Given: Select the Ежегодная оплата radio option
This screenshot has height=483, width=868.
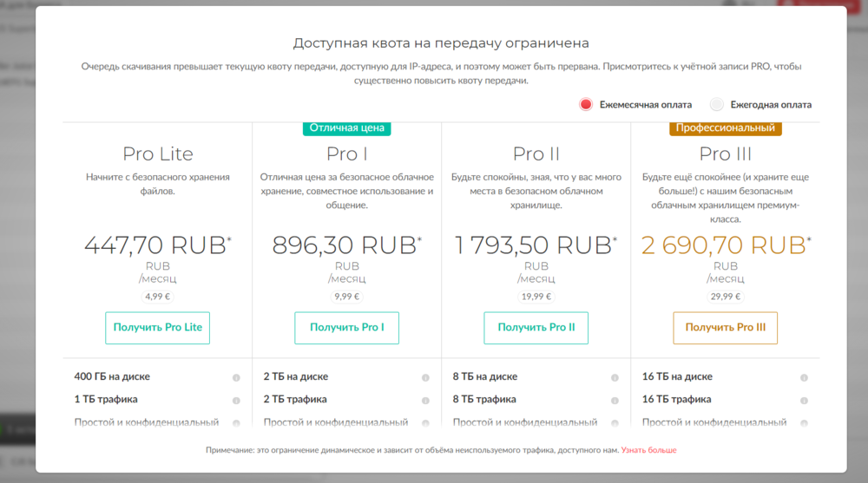Looking at the screenshot, I should point(716,105).
